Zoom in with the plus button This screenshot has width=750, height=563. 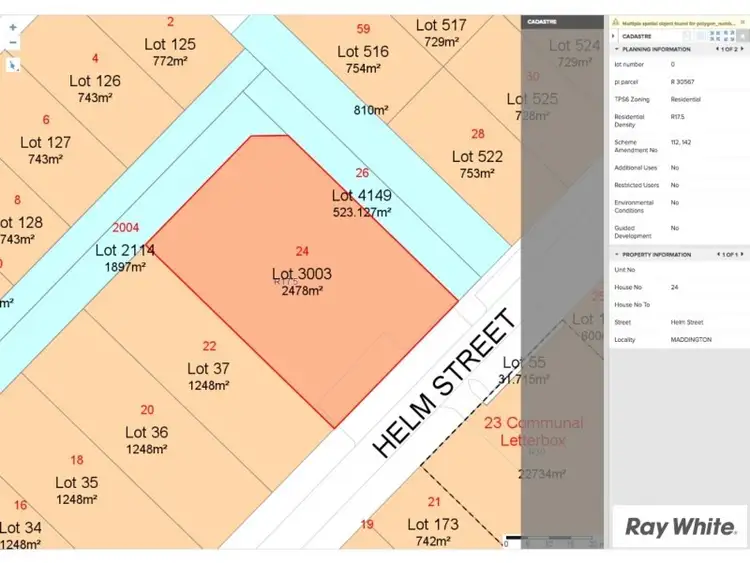12,27
